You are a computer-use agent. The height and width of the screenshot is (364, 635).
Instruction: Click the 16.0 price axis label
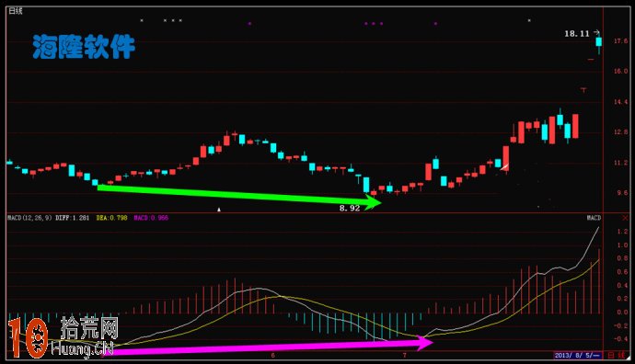[x=620, y=71]
